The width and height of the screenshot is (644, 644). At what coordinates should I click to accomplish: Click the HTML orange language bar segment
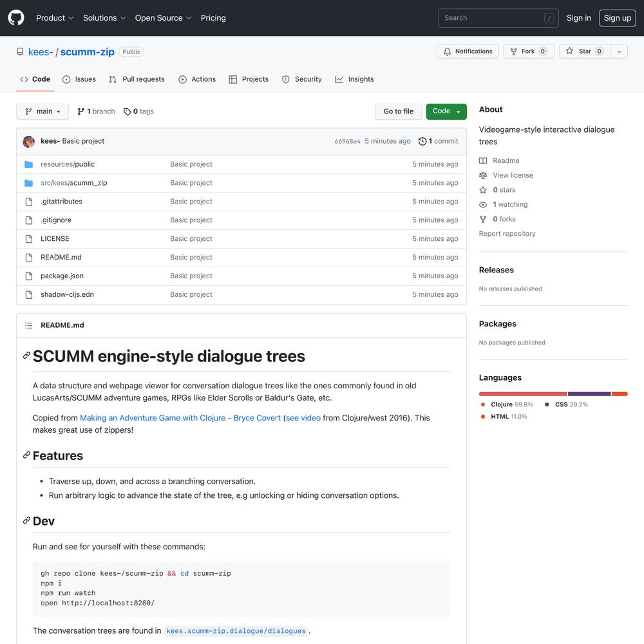(620, 394)
